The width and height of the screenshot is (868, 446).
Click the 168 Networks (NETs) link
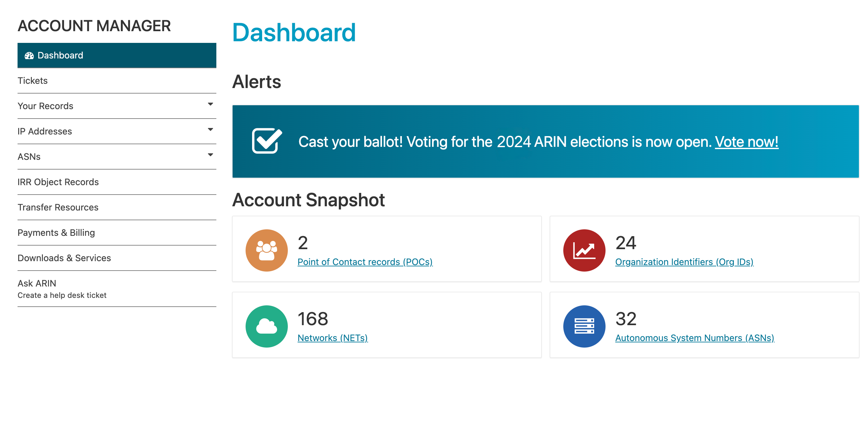(333, 338)
